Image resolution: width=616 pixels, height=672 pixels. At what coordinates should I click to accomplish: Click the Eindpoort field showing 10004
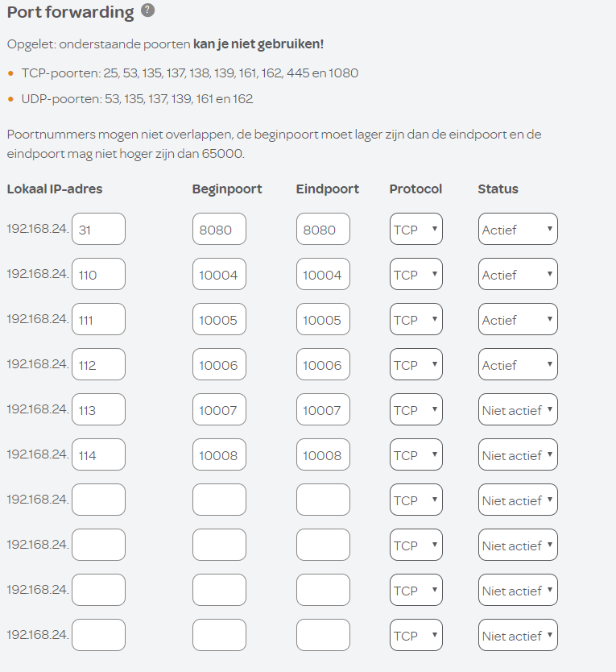pos(323,275)
